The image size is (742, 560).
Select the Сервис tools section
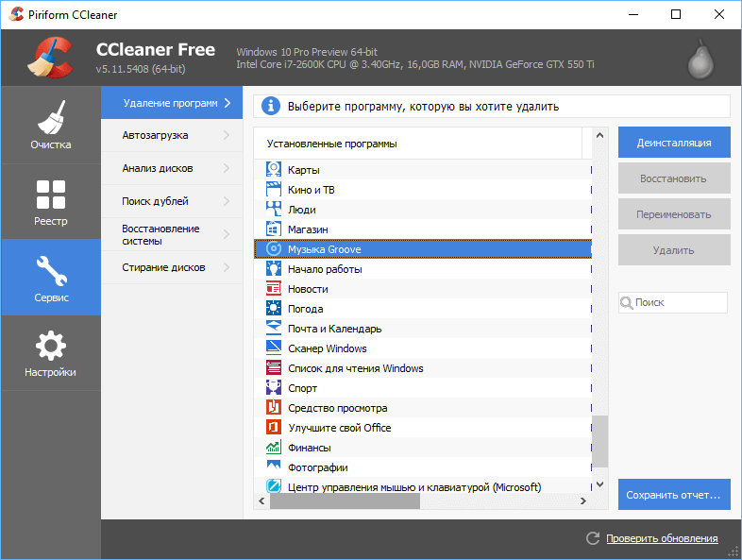click(51, 278)
